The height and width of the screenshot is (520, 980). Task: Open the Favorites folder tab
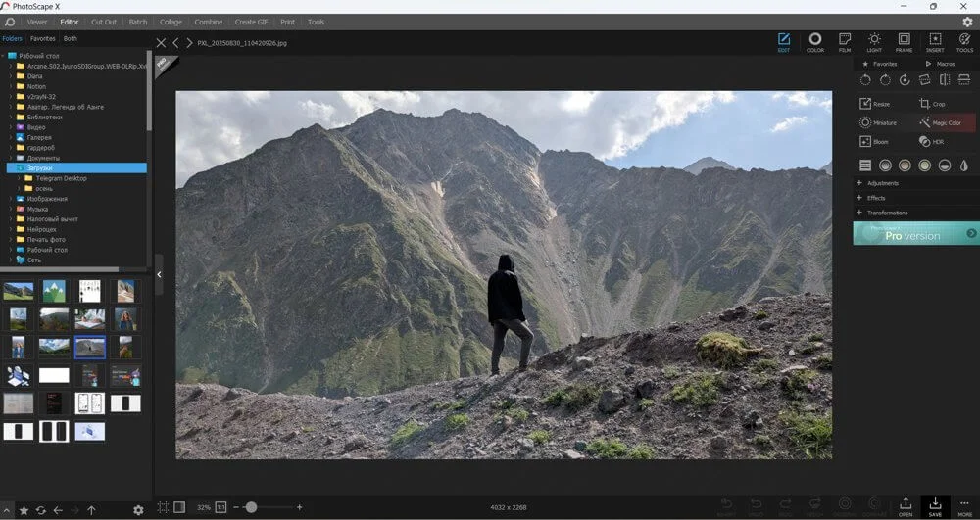pyautogui.click(x=42, y=39)
